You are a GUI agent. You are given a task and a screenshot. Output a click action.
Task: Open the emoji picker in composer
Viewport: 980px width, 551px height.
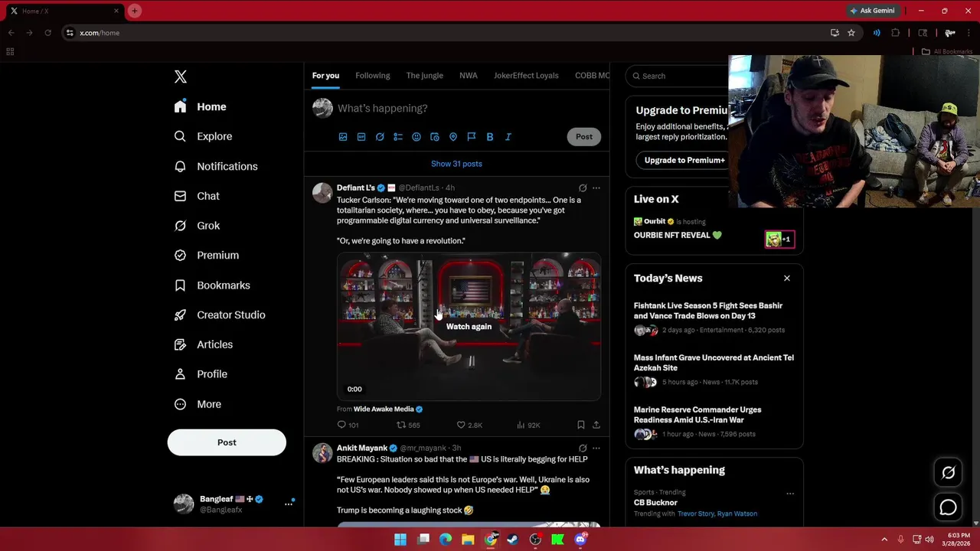click(x=416, y=137)
